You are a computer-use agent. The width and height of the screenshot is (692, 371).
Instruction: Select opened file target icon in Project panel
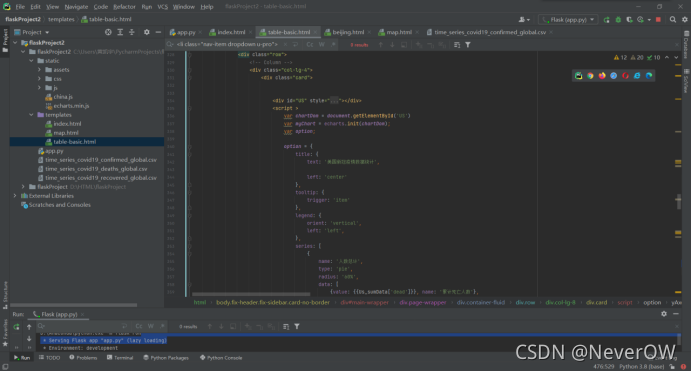coord(108,32)
